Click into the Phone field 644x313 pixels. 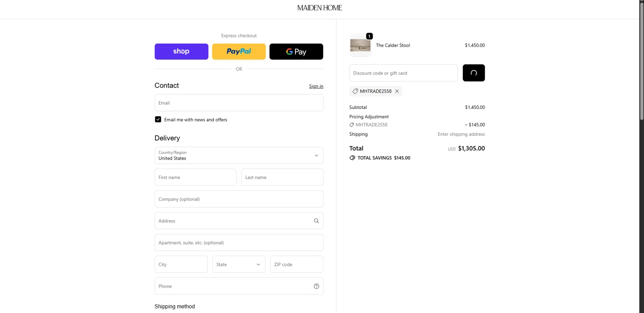(x=239, y=286)
